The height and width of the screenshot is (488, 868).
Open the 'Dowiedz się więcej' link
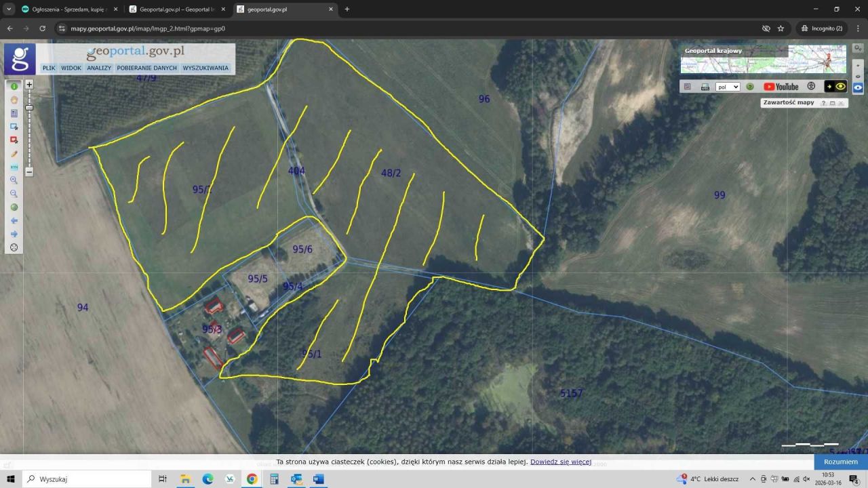click(x=560, y=462)
